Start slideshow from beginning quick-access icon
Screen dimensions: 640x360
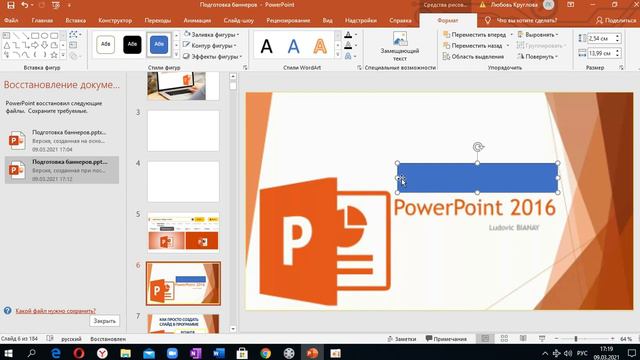point(56,5)
